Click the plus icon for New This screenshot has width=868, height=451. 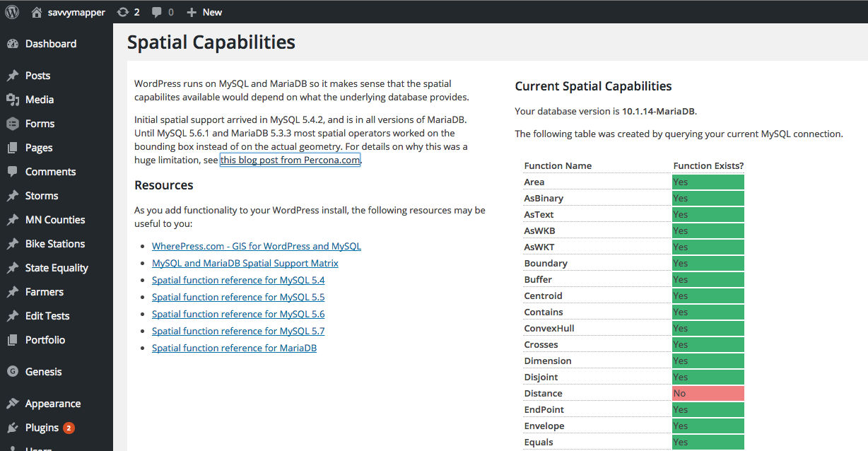191,12
